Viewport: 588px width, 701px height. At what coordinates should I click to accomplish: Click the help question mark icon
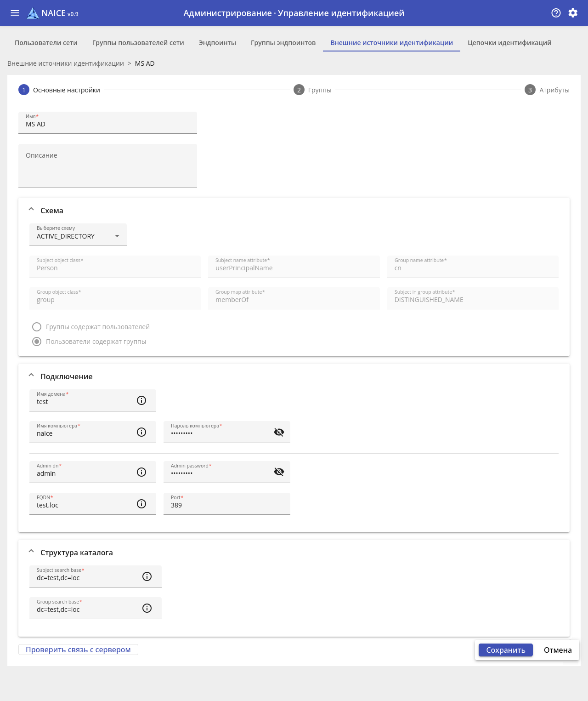[556, 13]
